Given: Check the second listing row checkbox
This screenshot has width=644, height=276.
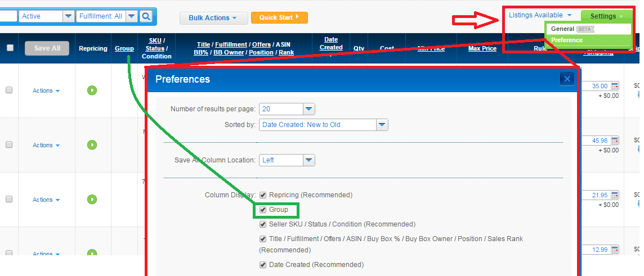Looking at the screenshot, I should [9, 145].
